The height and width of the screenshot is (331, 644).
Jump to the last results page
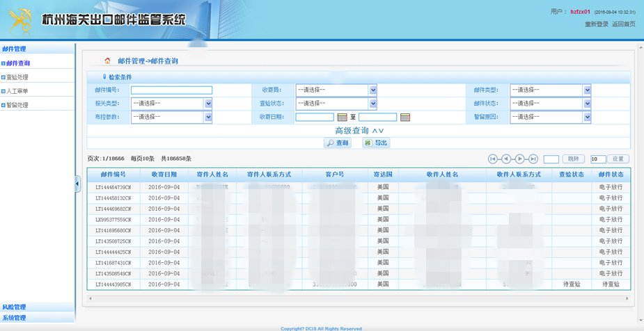533,159
